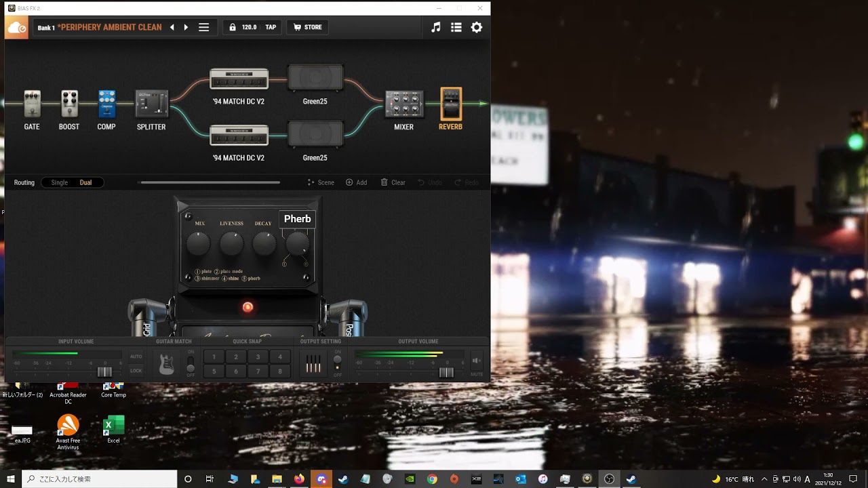Select the MIXER block
This screenshot has width=868, height=488.
404,104
